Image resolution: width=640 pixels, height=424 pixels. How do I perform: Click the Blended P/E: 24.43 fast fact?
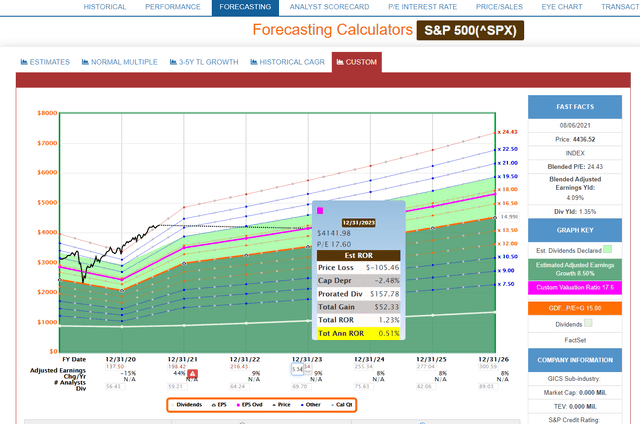tap(575, 166)
